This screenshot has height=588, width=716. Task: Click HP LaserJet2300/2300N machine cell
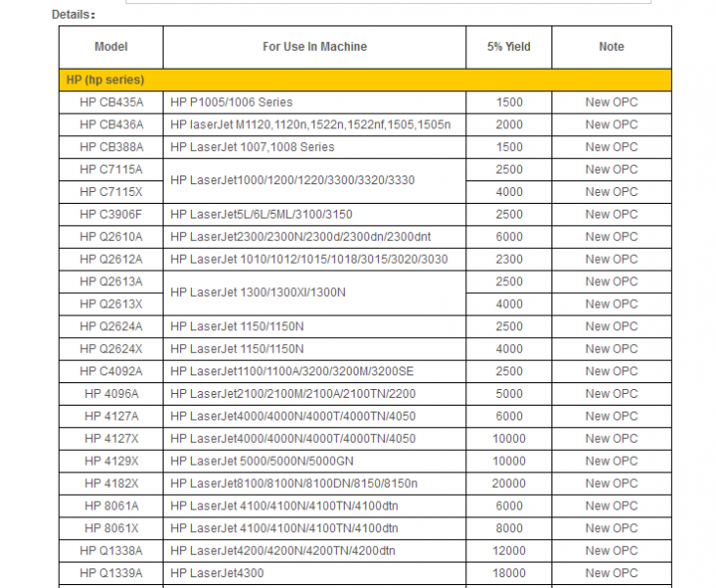[x=314, y=236]
